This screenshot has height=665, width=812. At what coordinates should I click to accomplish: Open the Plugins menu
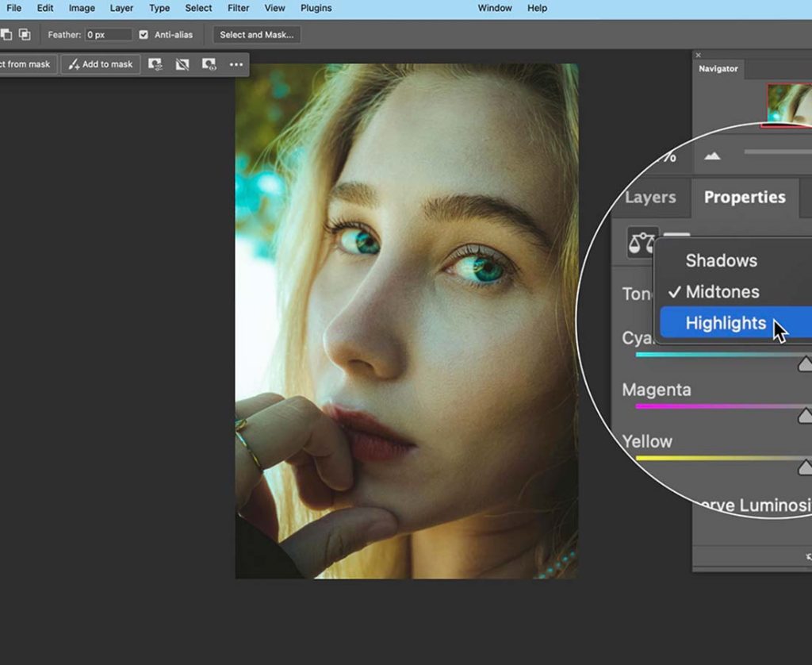click(x=316, y=8)
